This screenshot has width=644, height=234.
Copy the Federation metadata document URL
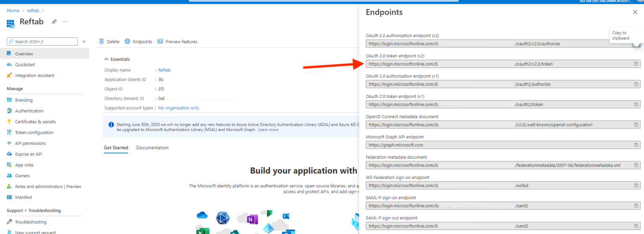pos(636,165)
